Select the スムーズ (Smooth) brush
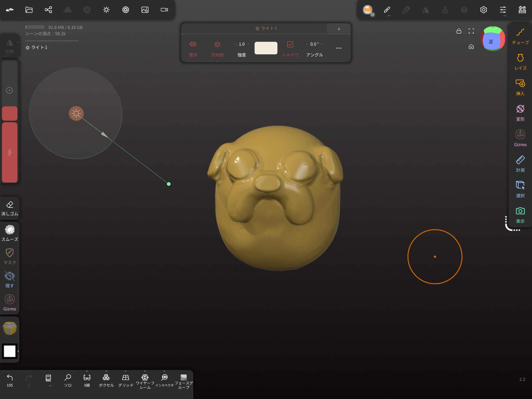The width and height of the screenshot is (532, 399). (10, 233)
